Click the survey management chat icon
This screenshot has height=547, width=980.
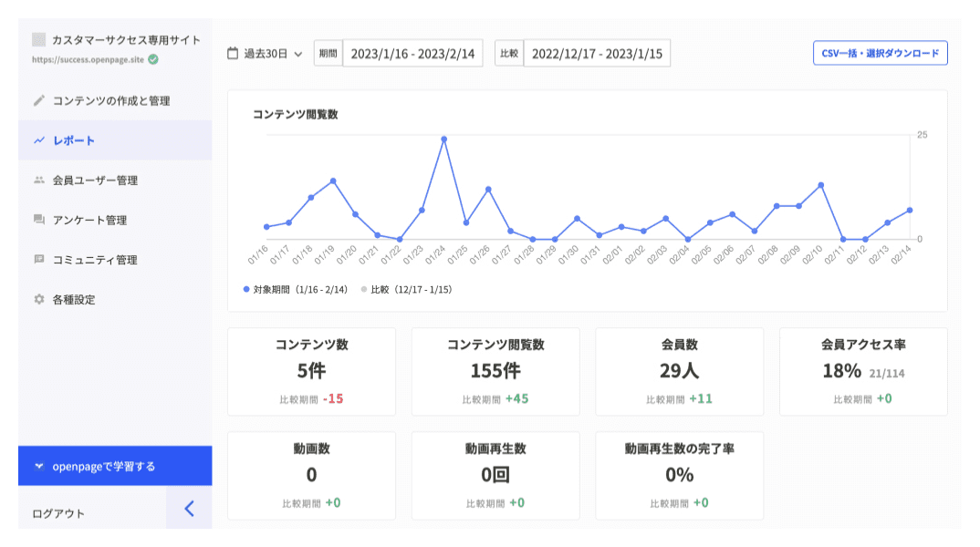coord(38,220)
